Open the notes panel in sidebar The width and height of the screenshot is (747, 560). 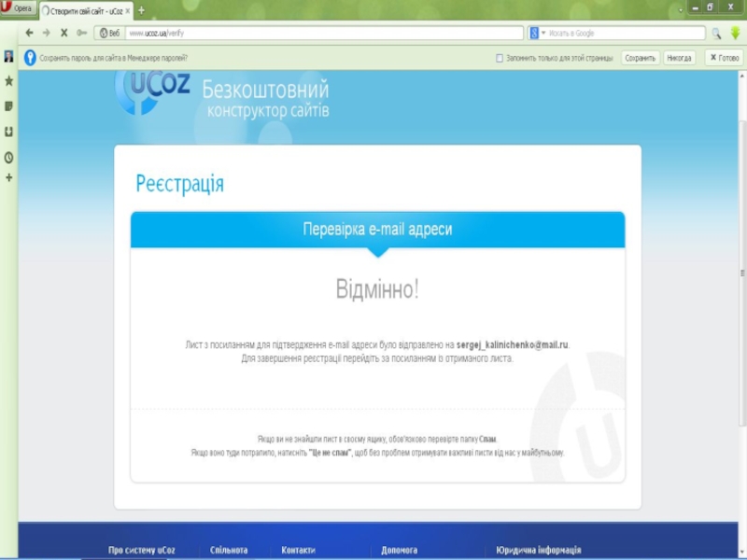(8, 106)
